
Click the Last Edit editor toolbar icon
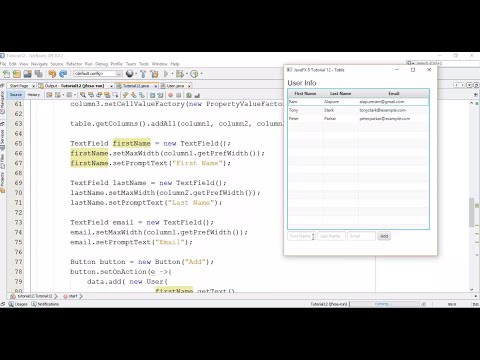[x=49, y=95]
